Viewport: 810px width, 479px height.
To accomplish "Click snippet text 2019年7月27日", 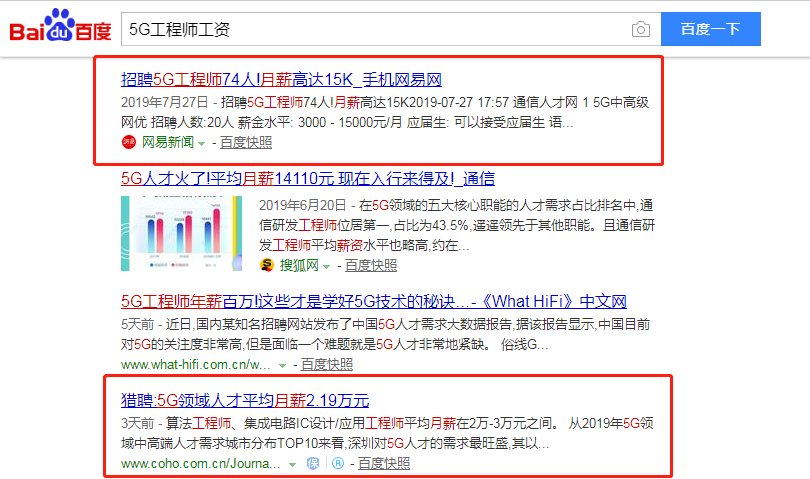I will tap(164, 102).
